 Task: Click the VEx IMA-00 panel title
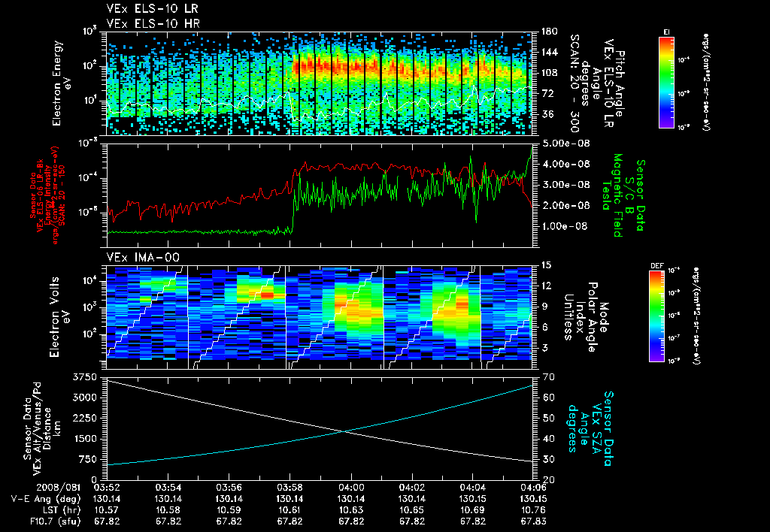[143, 257]
